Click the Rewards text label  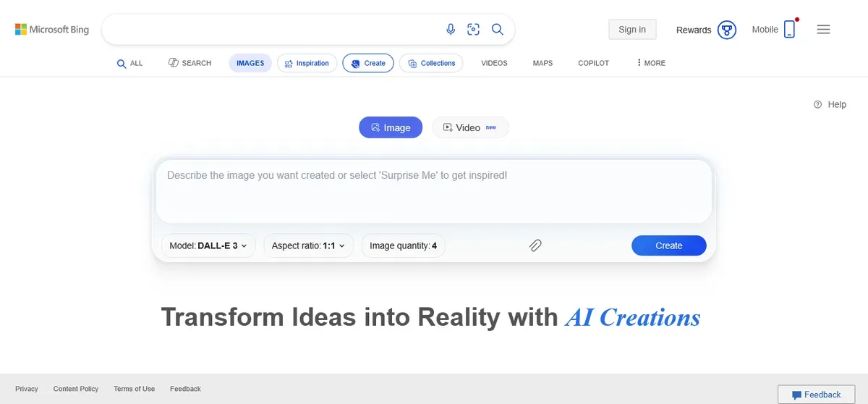(694, 30)
